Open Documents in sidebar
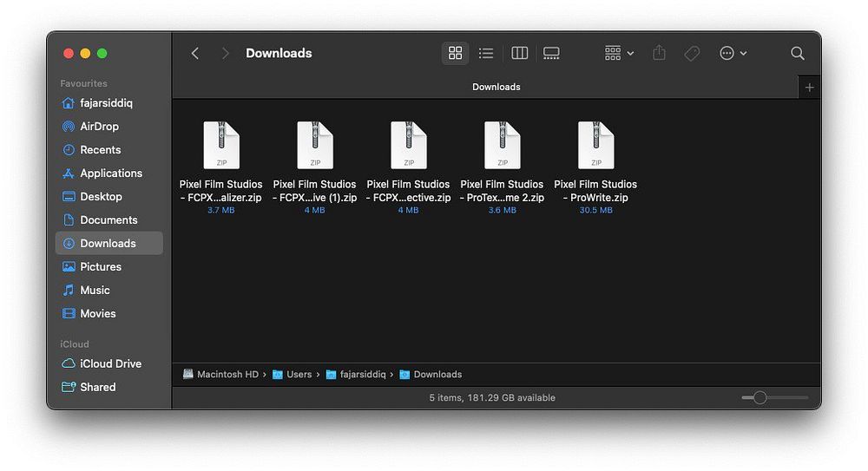Screen dimensions: 868x471 coord(109,219)
